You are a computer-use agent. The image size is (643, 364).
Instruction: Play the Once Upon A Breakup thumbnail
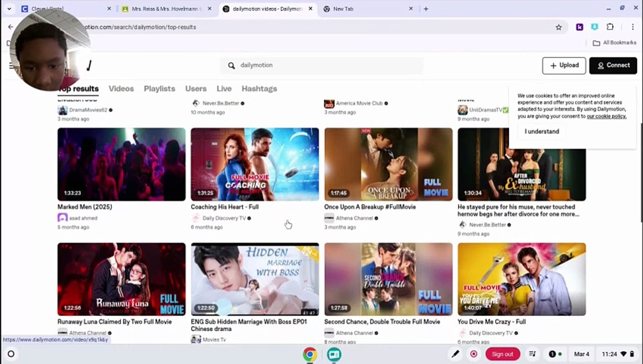coord(388,164)
